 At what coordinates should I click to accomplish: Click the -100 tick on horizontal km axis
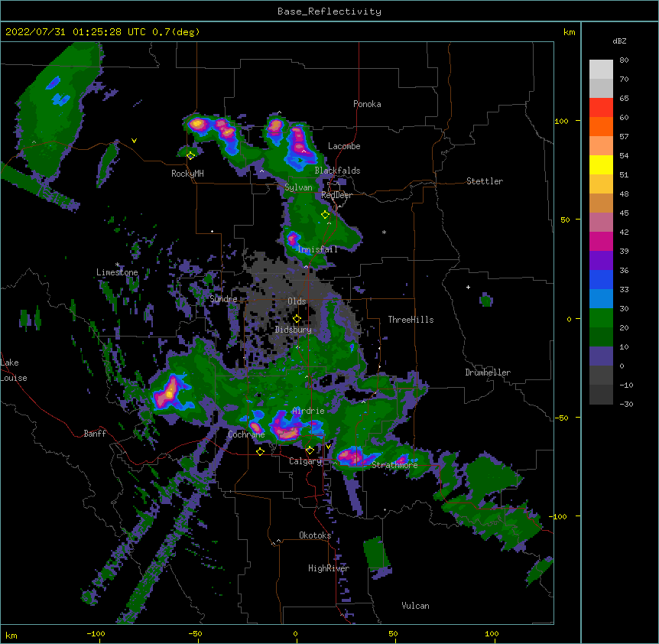(96, 633)
